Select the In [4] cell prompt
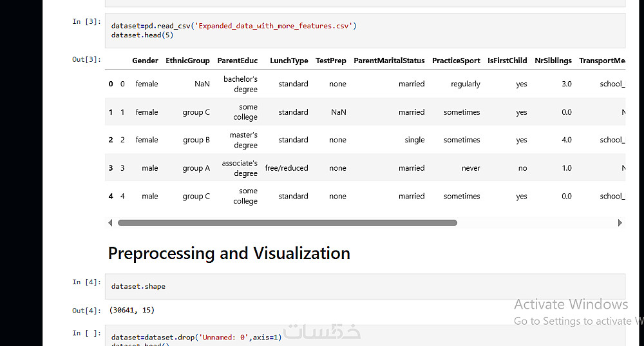Screen dimensions: 644x346 coord(86,282)
